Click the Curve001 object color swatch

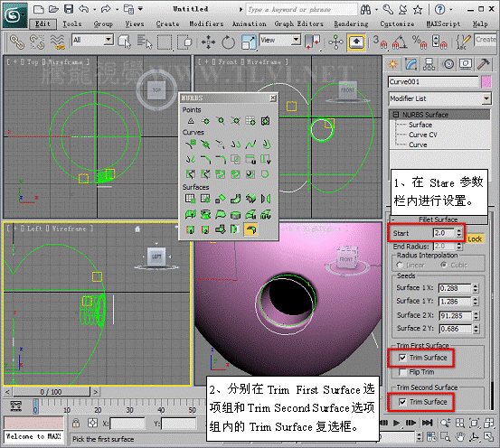coord(486,82)
